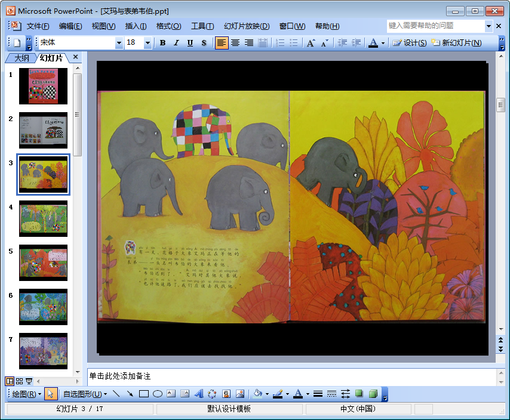The width and height of the screenshot is (510, 420).
Task: Decrease indent level
Action: click(342, 43)
